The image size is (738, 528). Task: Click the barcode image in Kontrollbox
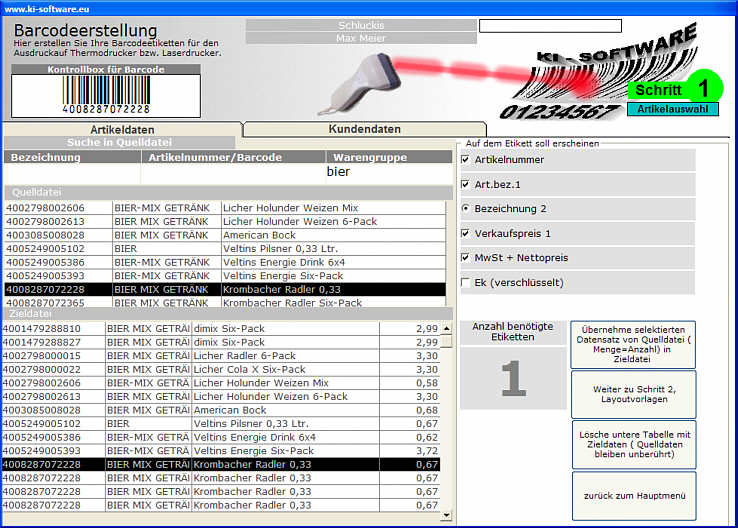click(106, 95)
